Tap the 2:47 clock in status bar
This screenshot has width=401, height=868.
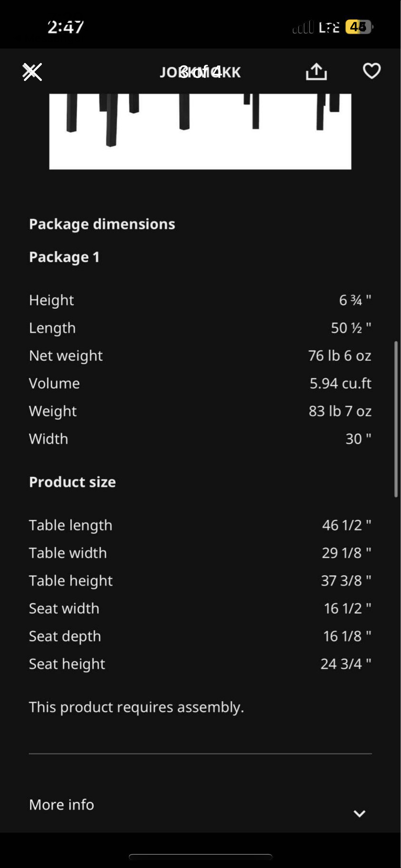point(65,27)
